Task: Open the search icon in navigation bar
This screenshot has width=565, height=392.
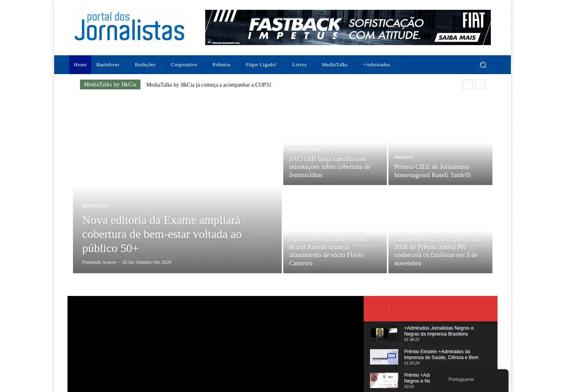Action: coord(483,65)
